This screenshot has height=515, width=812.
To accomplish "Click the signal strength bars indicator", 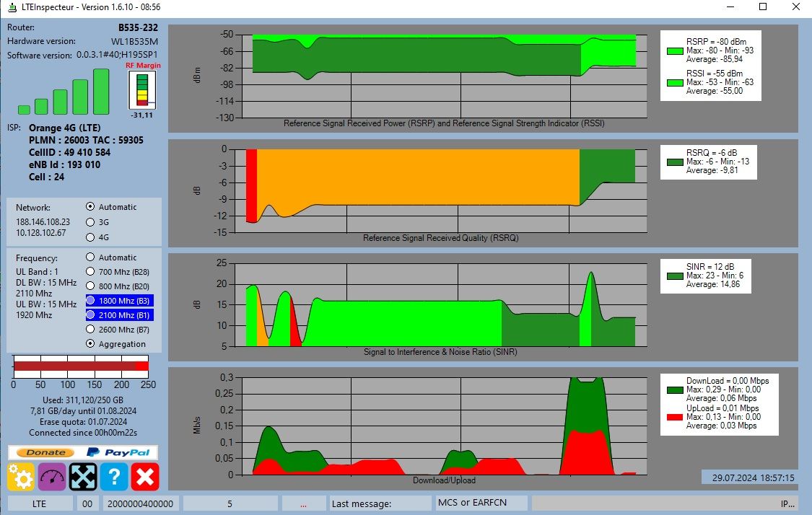I will (x=64, y=92).
